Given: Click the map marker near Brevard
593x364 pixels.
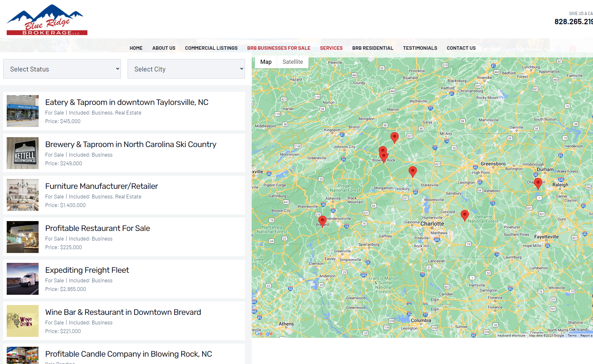Looking at the screenshot, I should point(322,221).
